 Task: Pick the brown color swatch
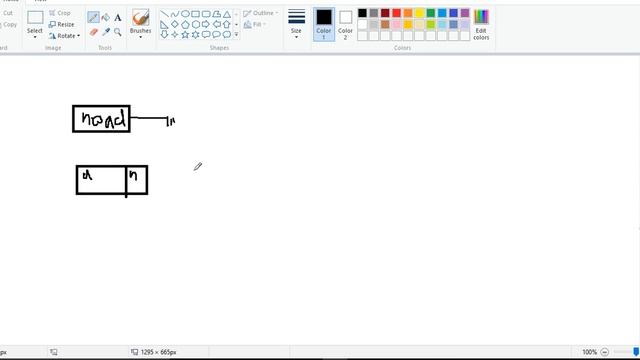[385, 24]
